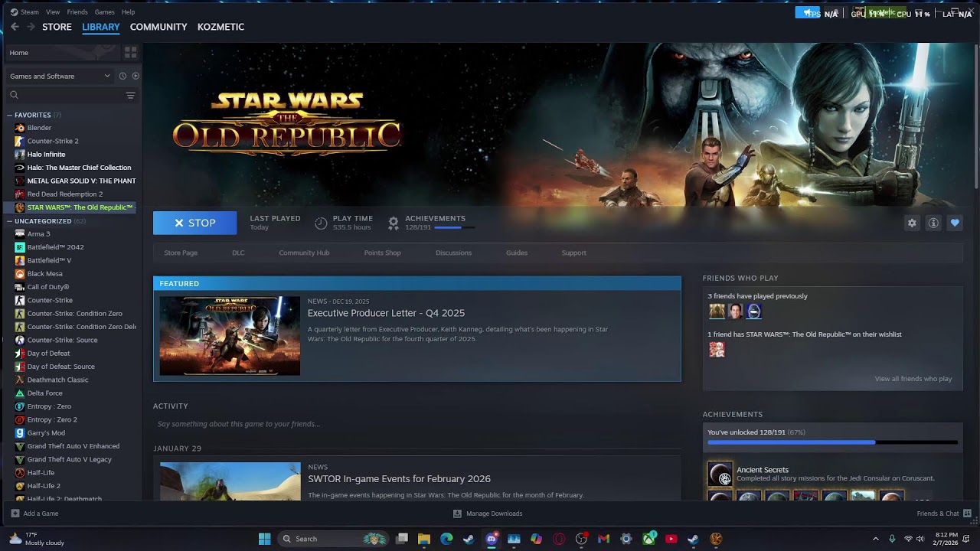980x551 pixels.
Task: Open the DLC link
Action: (238, 253)
